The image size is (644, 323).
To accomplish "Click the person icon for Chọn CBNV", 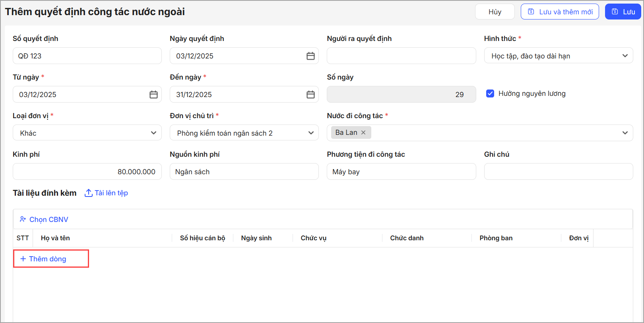I will tap(23, 219).
